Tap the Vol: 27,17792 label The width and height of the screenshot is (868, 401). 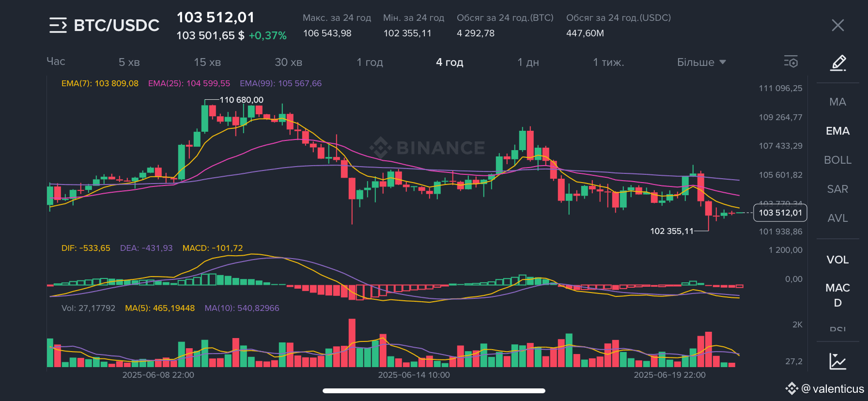[x=88, y=308]
